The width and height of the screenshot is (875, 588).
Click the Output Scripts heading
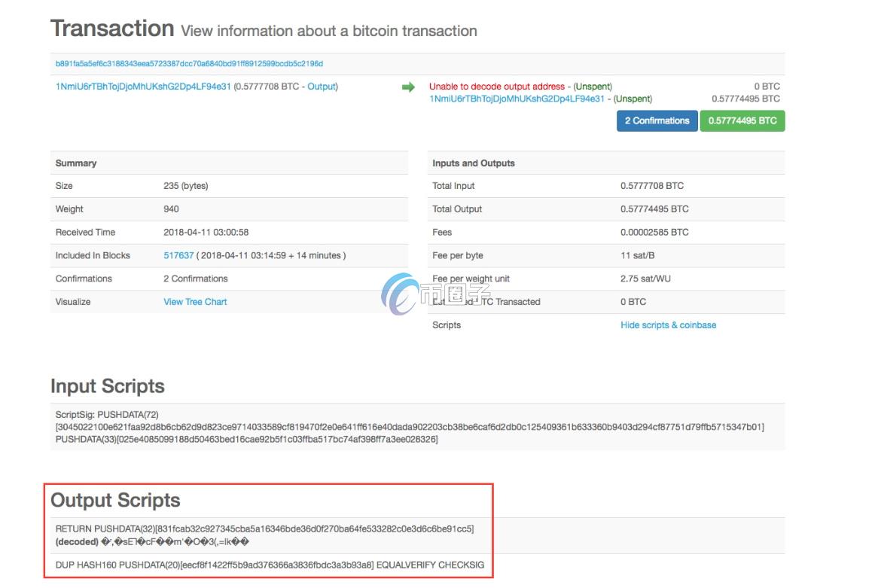[115, 501]
